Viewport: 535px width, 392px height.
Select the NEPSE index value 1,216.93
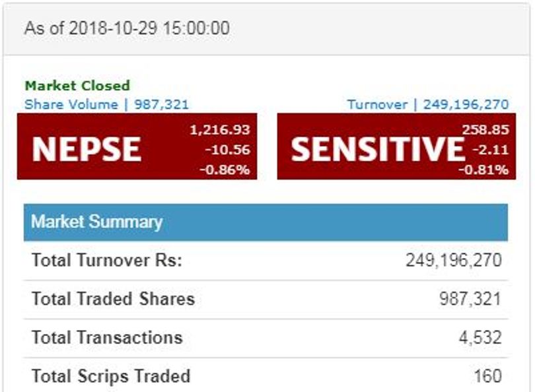(219, 130)
